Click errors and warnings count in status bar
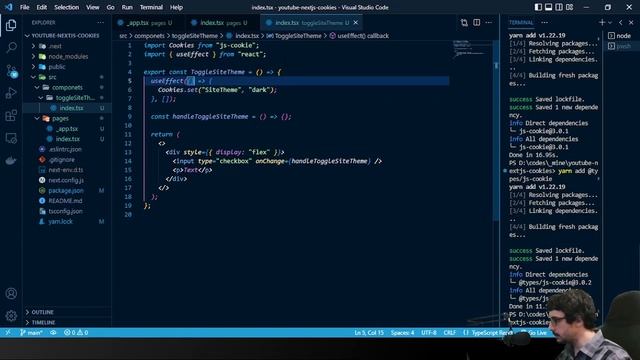This screenshot has width=640, height=360. click(x=76, y=333)
